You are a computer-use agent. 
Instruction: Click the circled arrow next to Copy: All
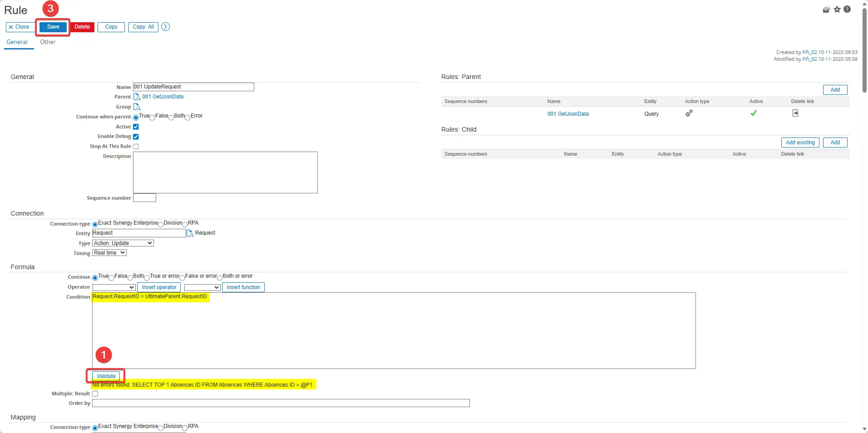(x=166, y=27)
